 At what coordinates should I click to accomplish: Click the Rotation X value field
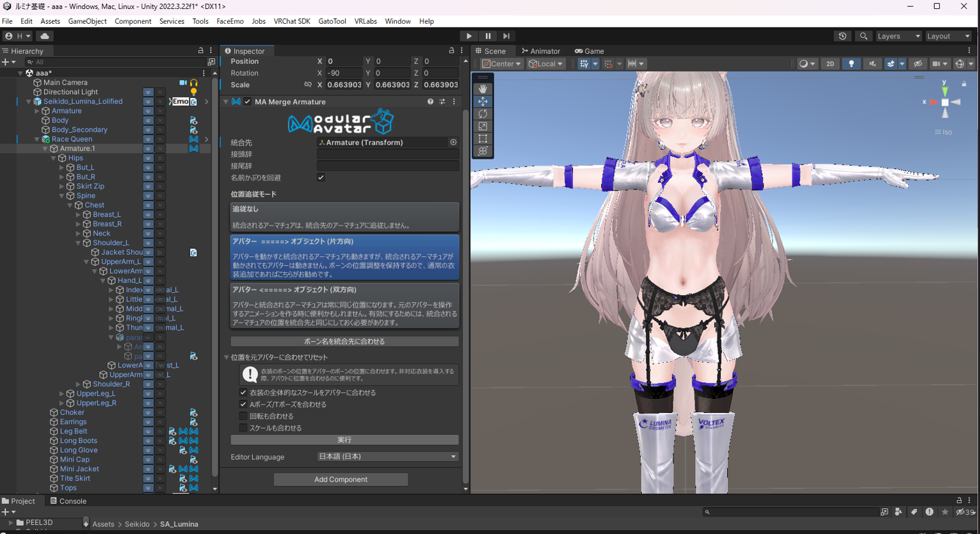coord(344,73)
